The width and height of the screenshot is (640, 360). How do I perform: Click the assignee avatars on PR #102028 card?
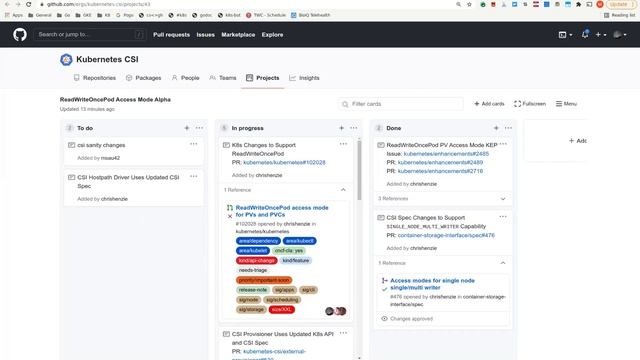336,311
